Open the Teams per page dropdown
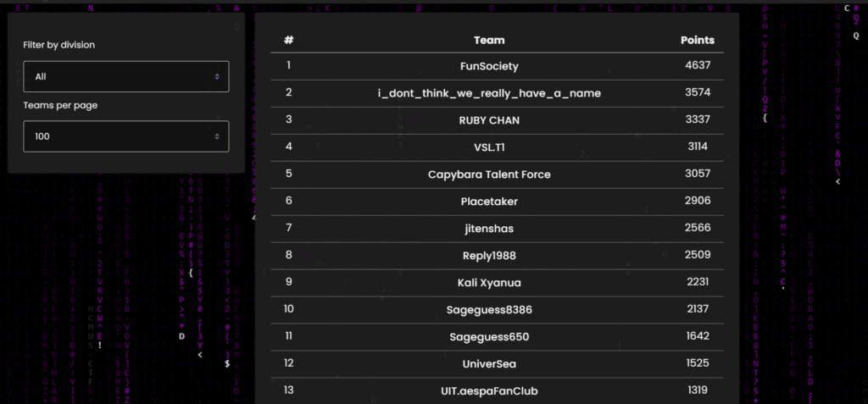This screenshot has width=868, height=404. 125,136
